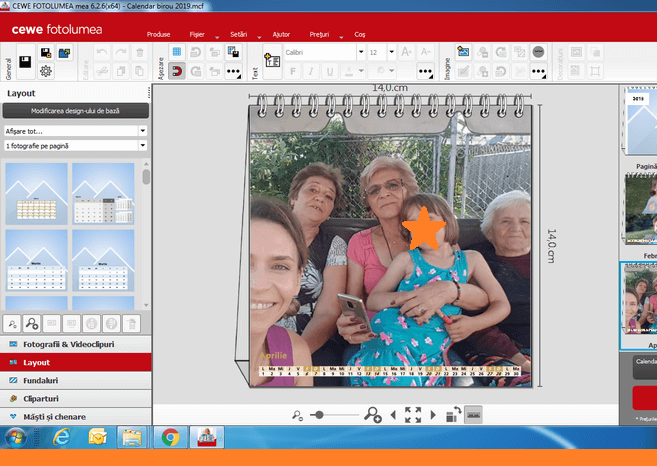Open the Ajutor menu
Screen dimensions: 657x466
[281, 34]
